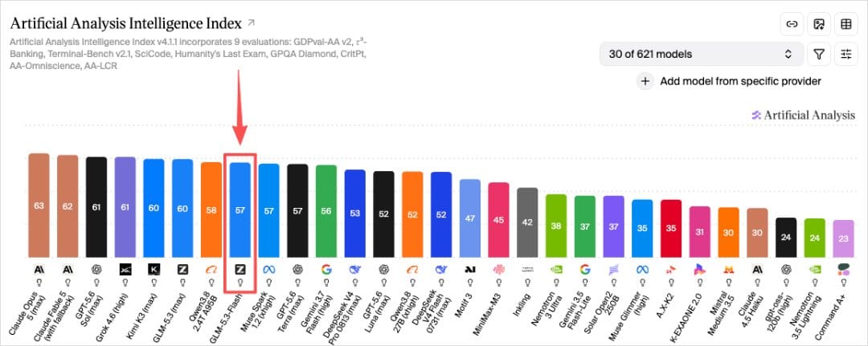
Task: Copy chart link via chain icon
Action: tap(792, 24)
